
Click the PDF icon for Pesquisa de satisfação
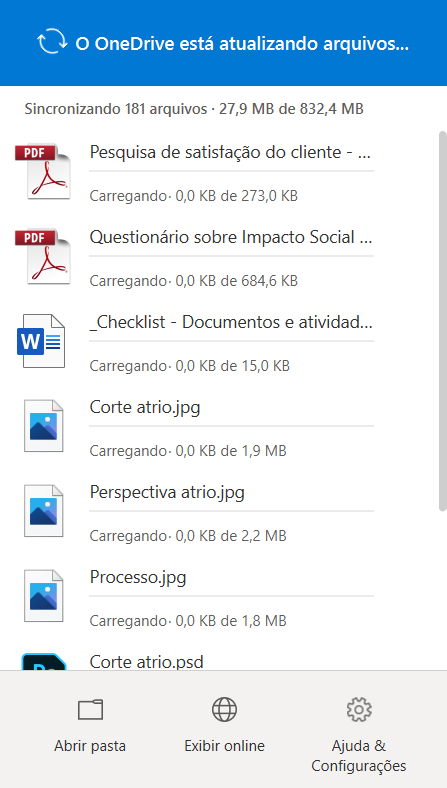pyautogui.click(x=43, y=171)
